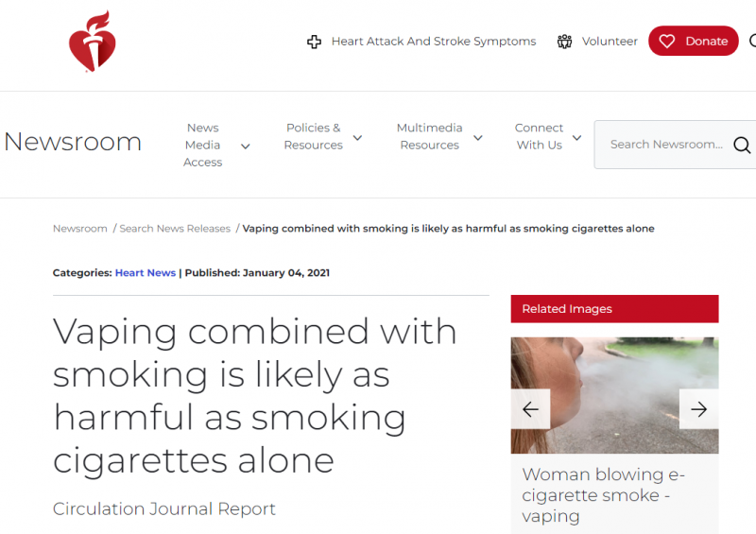The width and height of the screenshot is (756, 534).
Task: Click the Volunteer link
Action: [610, 42]
